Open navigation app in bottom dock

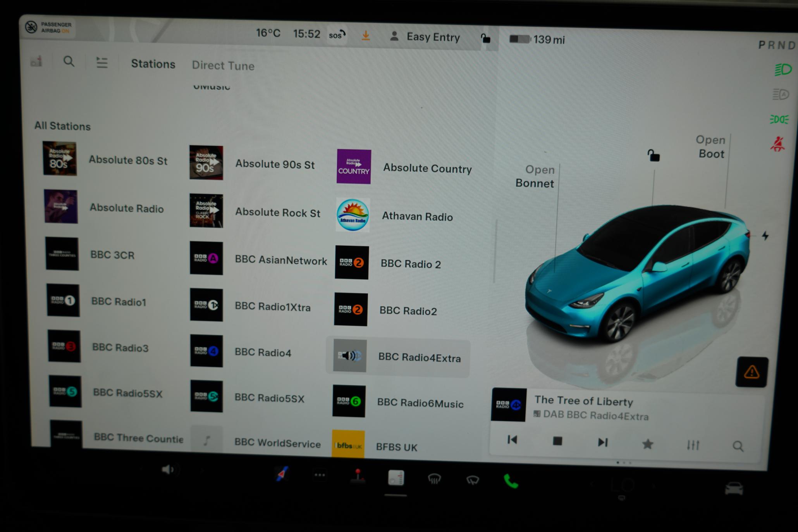(282, 474)
